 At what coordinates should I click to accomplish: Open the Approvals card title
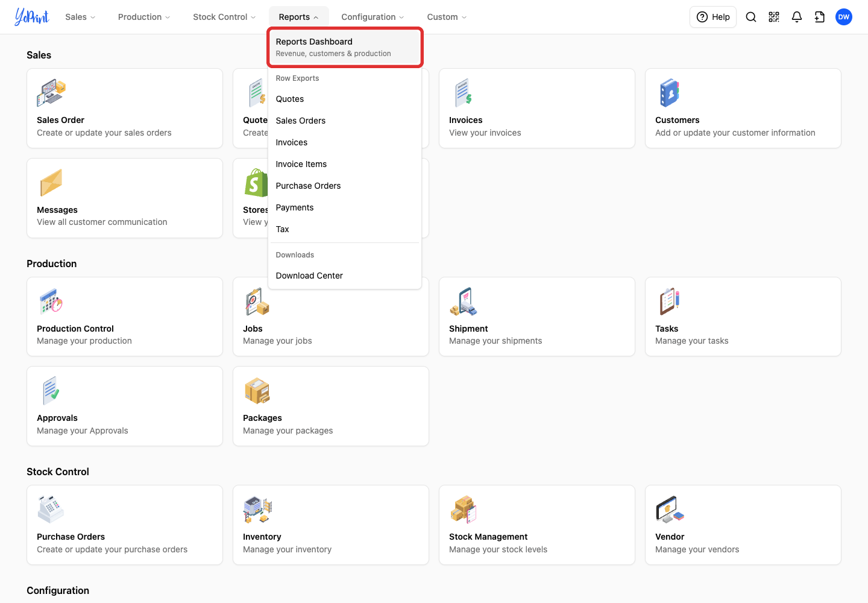[57, 418]
